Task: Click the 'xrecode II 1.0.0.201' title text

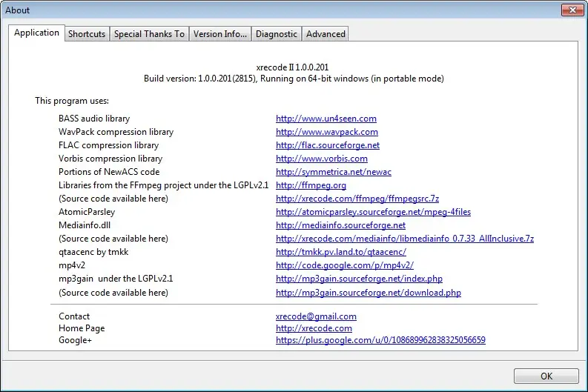Action: click(x=292, y=67)
